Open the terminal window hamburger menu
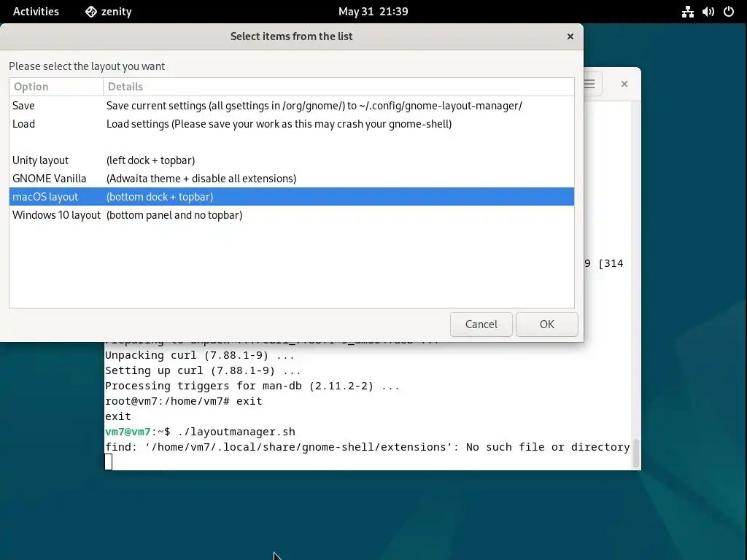 coord(589,84)
